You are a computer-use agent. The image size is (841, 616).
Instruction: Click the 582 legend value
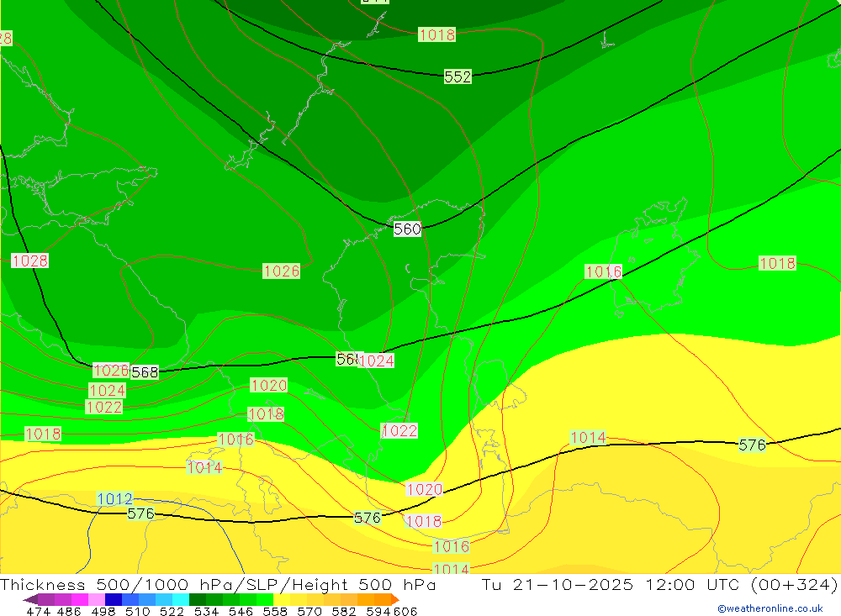tap(344, 611)
